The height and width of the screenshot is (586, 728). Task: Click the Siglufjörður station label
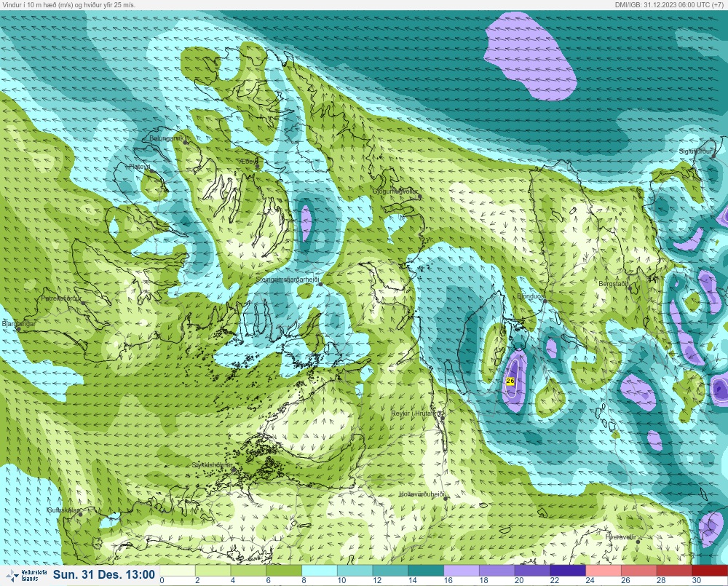695,151
